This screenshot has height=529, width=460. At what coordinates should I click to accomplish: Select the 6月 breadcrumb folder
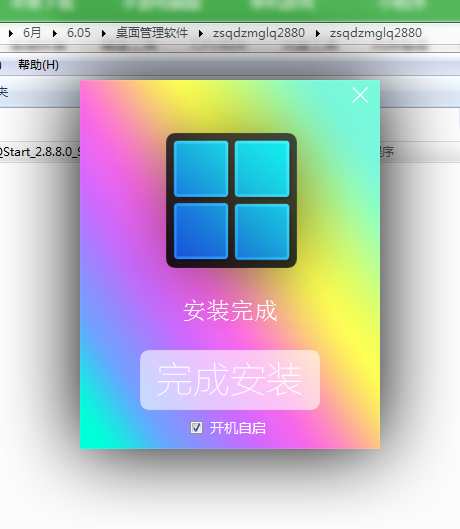32,33
